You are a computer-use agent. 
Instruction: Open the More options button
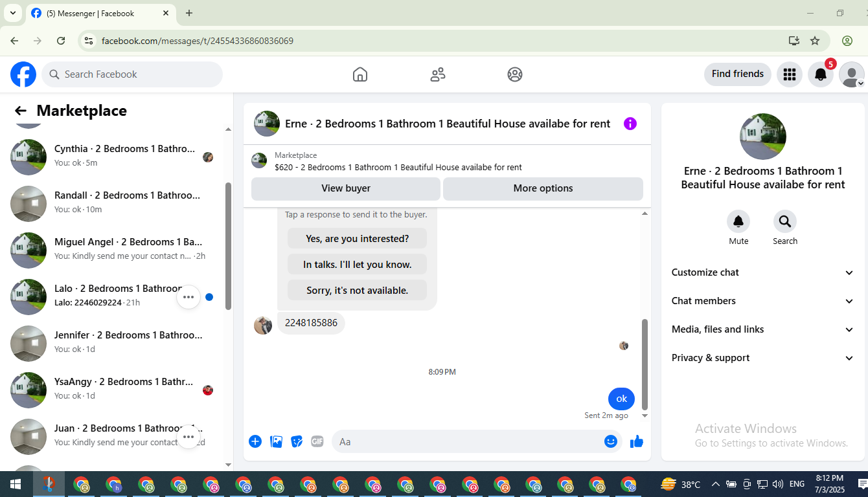tap(543, 188)
